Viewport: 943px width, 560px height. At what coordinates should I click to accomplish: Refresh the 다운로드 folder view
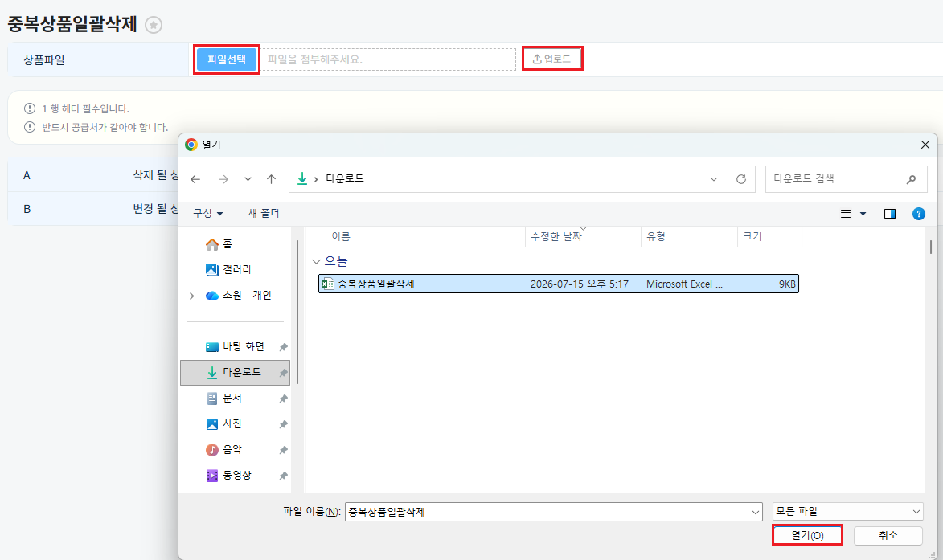[741, 179]
